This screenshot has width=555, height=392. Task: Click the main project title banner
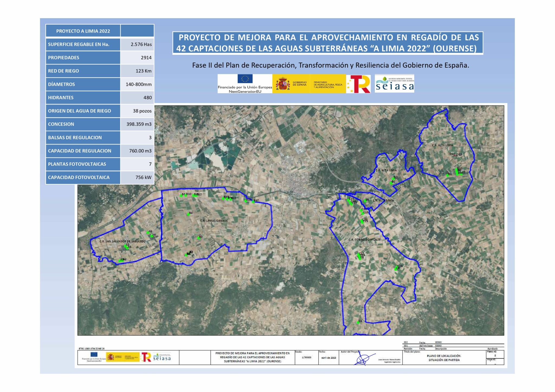328,43
